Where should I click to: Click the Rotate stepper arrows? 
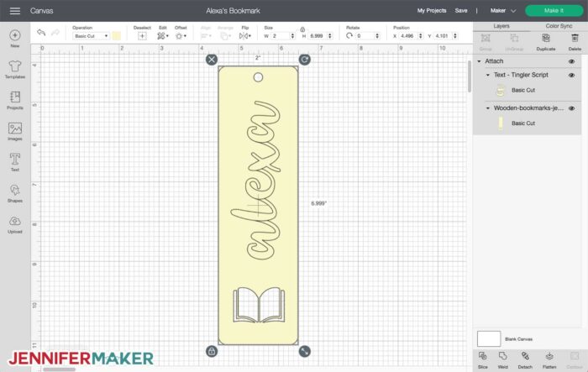point(377,36)
